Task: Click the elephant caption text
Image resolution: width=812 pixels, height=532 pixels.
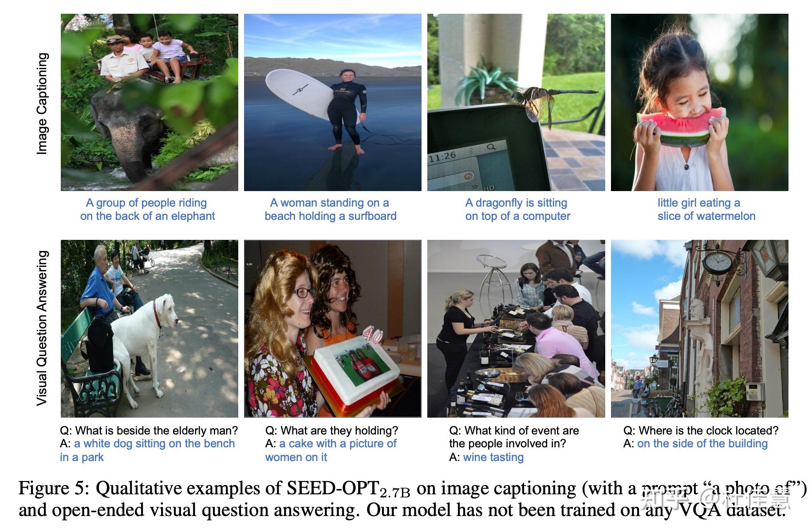Action: pyautogui.click(x=147, y=209)
